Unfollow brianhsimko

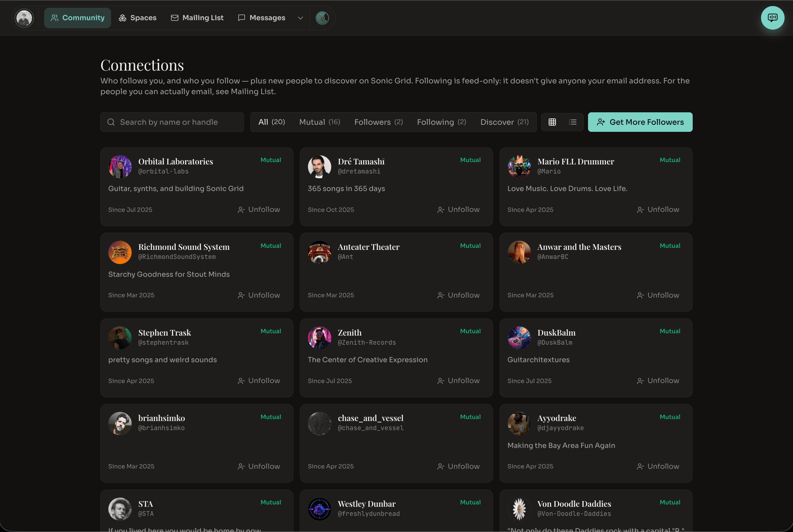coord(259,466)
